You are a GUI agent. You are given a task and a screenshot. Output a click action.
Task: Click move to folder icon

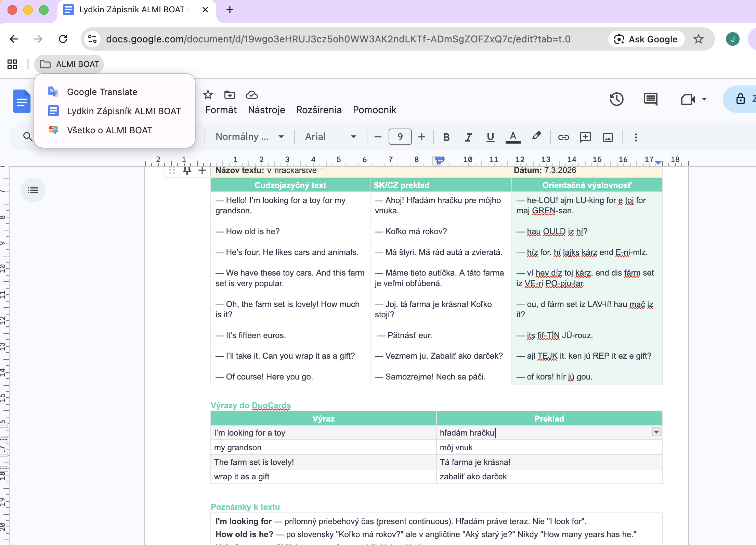230,95
